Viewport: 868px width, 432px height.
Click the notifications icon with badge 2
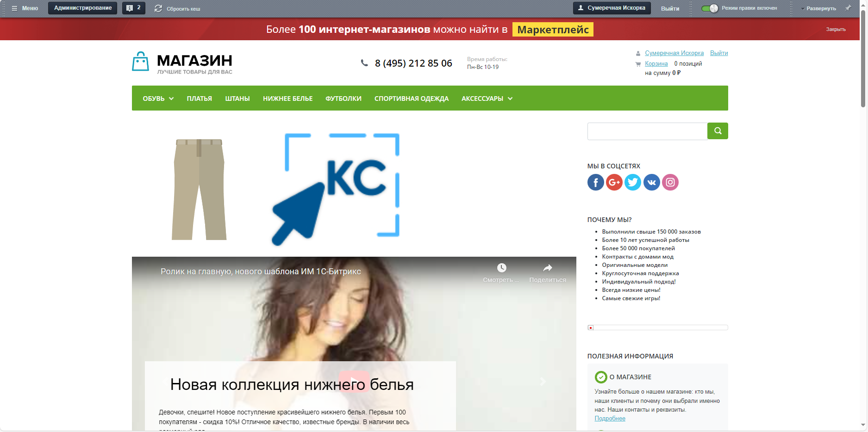134,8
